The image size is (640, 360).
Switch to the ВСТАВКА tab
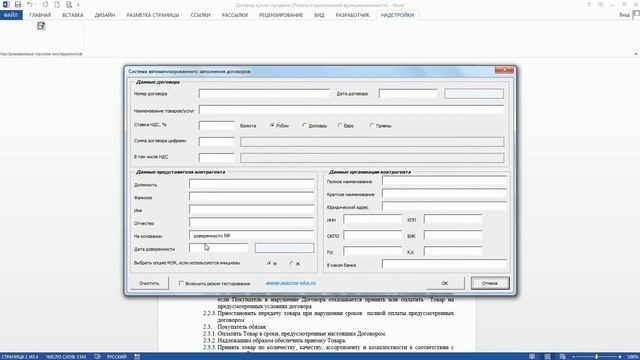[x=73, y=15]
